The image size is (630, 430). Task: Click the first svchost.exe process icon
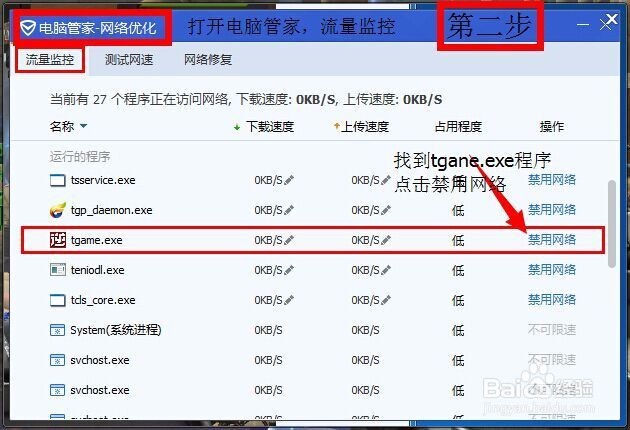[x=57, y=360]
